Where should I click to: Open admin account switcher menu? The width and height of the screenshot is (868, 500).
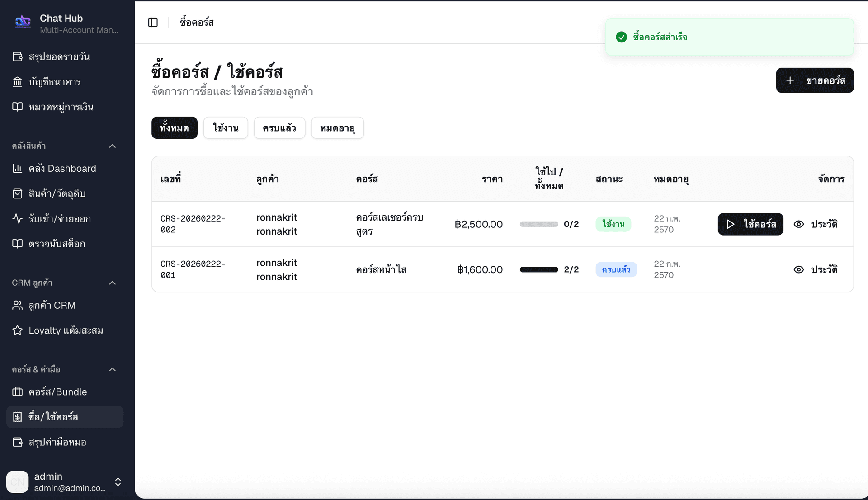(118, 481)
